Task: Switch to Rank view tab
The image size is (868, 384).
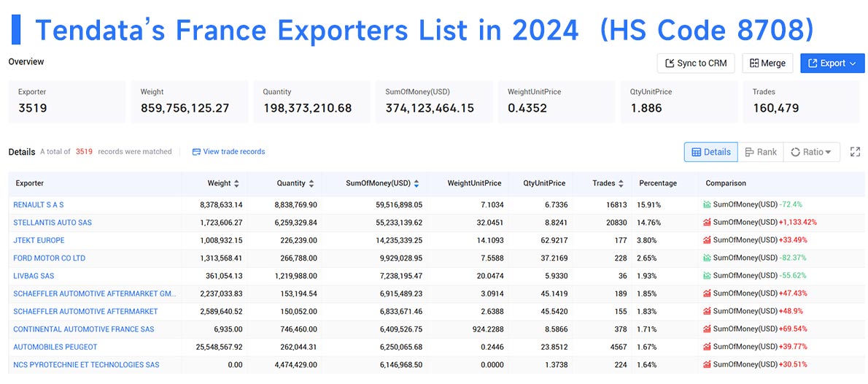Action: (x=761, y=152)
